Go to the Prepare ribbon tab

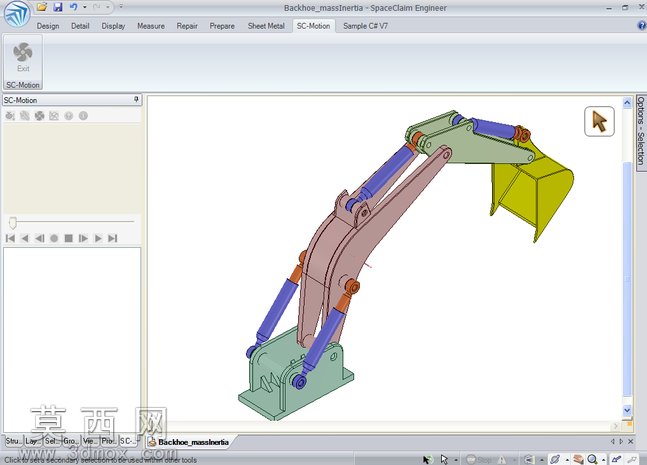[222, 26]
